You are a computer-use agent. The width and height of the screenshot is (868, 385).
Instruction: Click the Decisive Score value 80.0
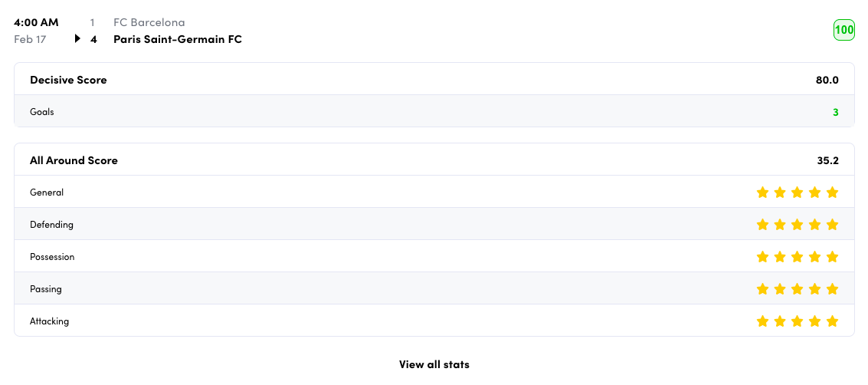tap(827, 80)
